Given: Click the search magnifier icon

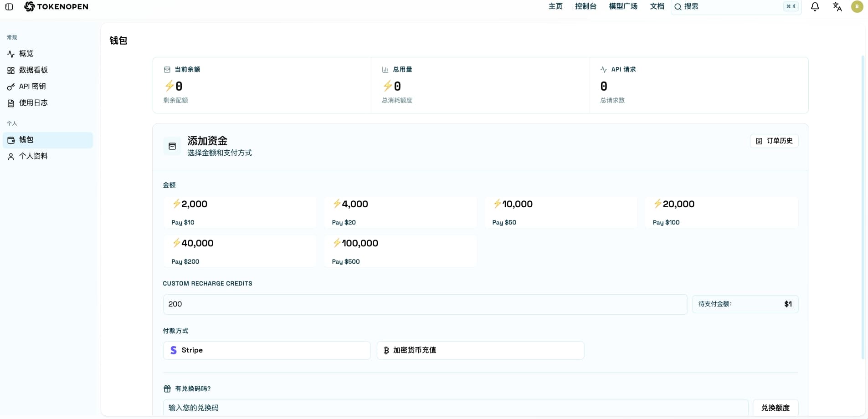Looking at the screenshot, I should click(x=678, y=6).
